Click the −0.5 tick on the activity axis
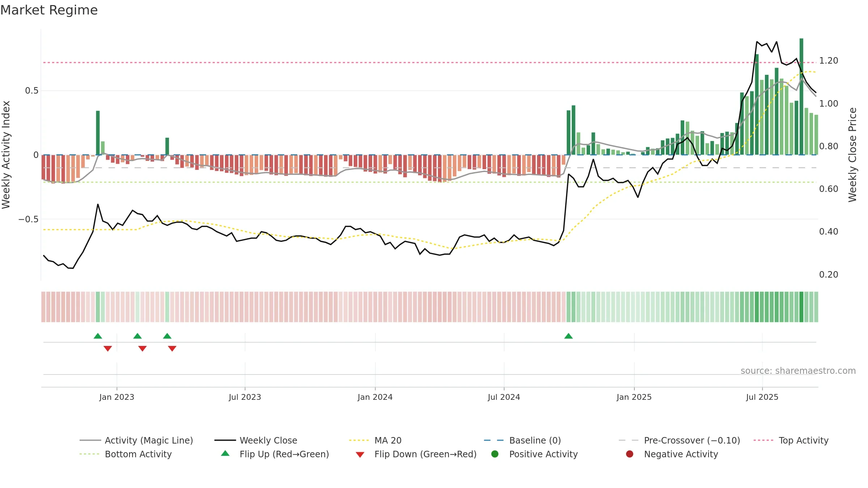This screenshot has height=488, width=868. (x=28, y=219)
